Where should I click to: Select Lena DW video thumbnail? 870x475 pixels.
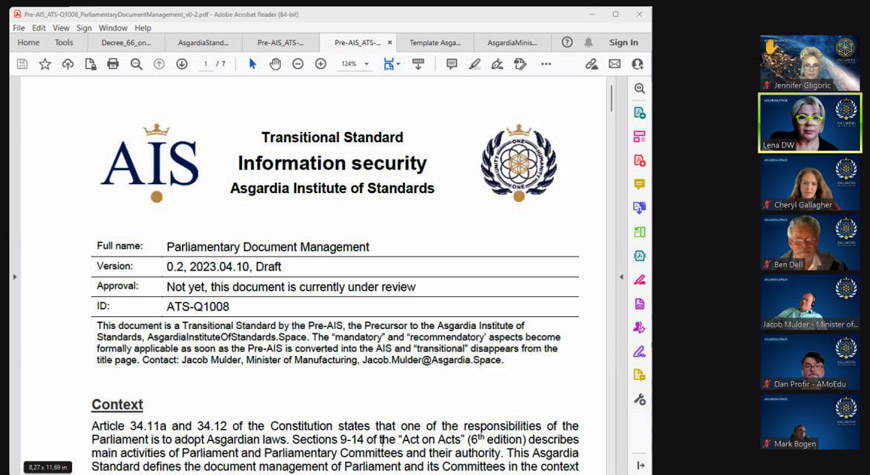(x=810, y=123)
